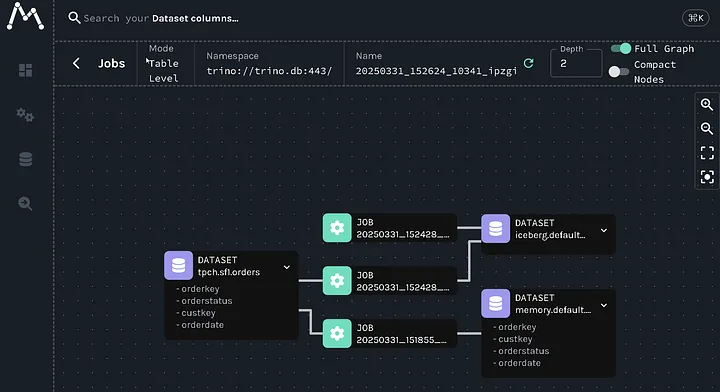Select the iceberg.default dataset icon
720x392 pixels.
click(495, 228)
